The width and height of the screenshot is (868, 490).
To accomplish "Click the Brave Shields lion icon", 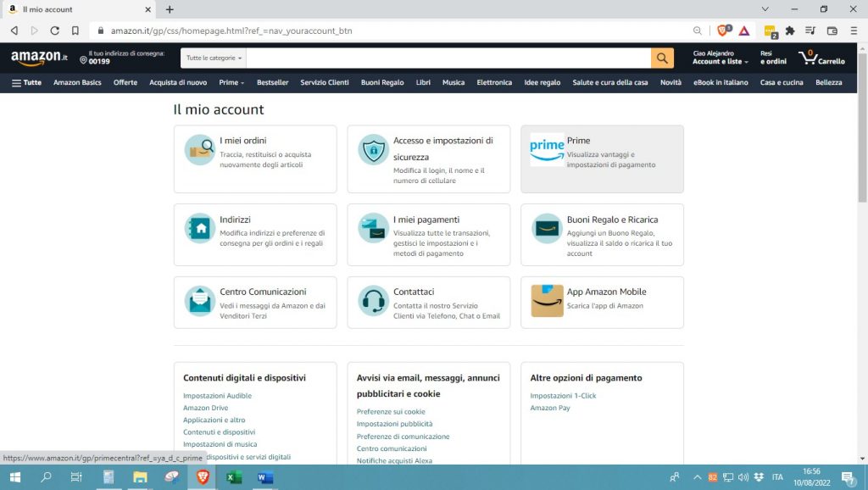I will [x=723, y=31].
